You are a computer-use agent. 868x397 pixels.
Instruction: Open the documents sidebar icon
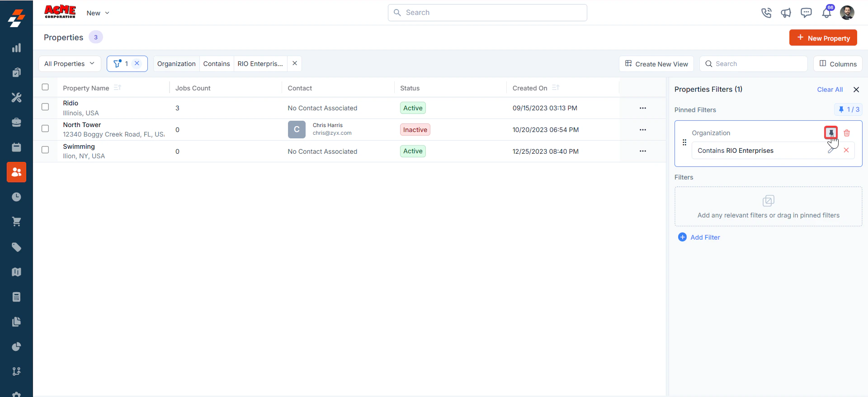16,321
